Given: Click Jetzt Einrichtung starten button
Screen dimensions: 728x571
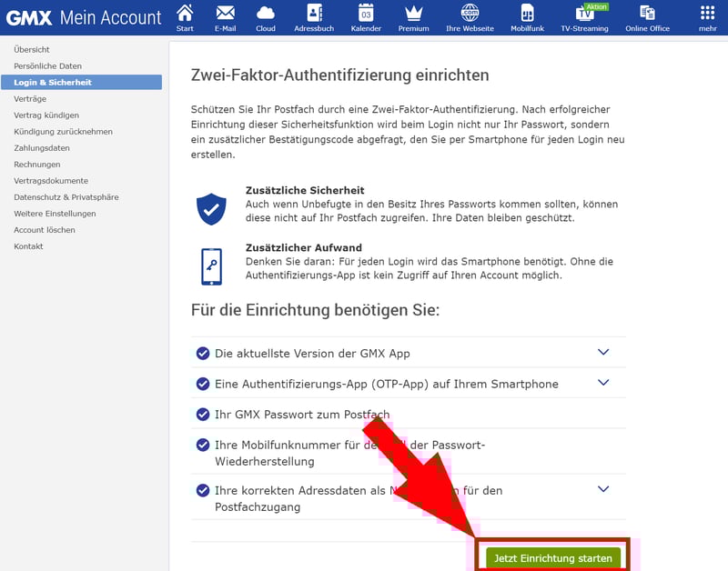Looking at the screenshot, I should [553, 558].
